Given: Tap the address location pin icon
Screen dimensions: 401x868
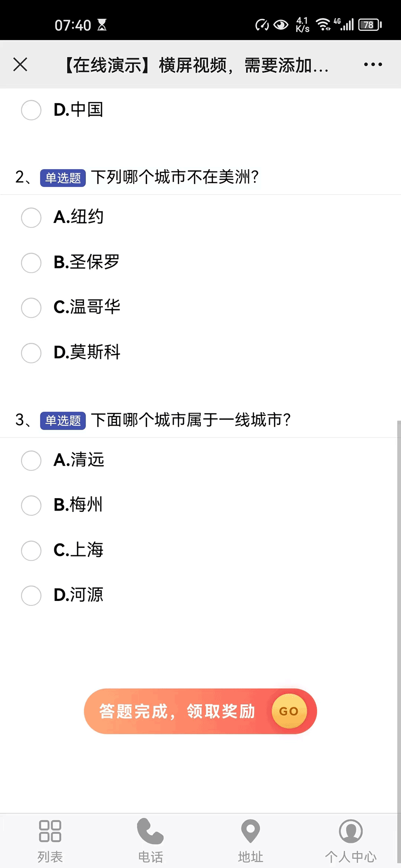Looking at the screenshot, I should click(250, 831).
